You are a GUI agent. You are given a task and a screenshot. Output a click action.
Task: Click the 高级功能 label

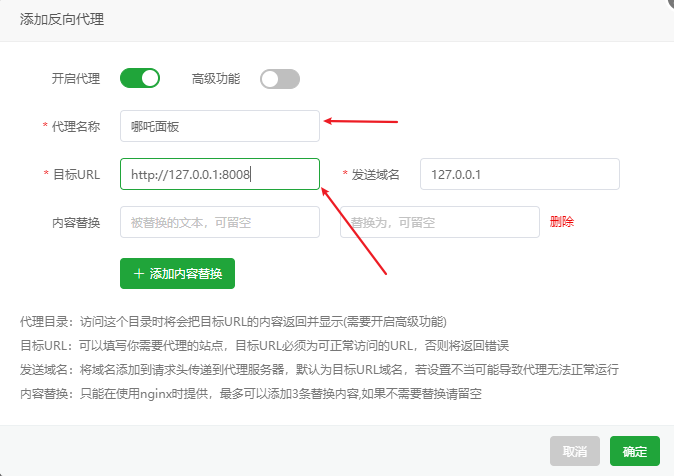(216, 79)
